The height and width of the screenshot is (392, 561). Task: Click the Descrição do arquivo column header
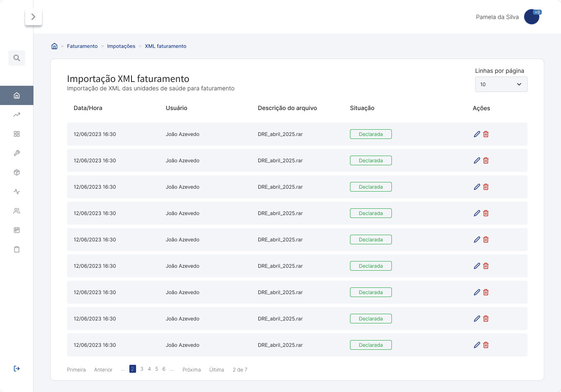(x=287, y=108)
